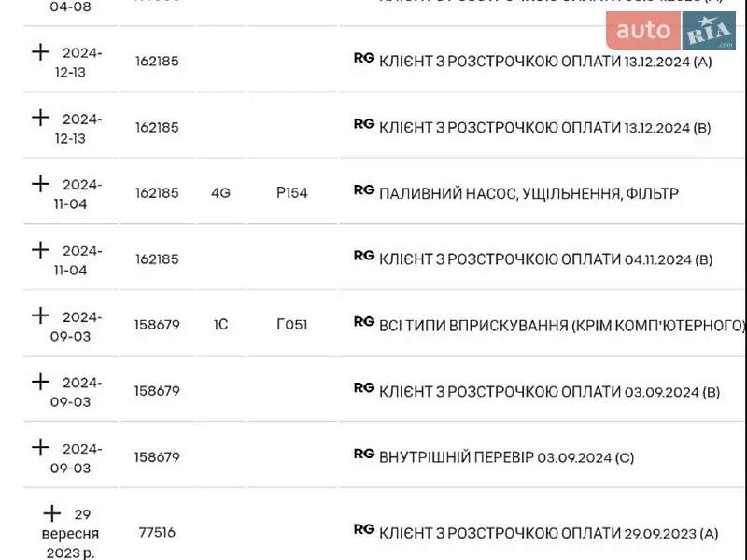
Task: Expand injection types 2024-09-03 row
Action: pos(40,315)
